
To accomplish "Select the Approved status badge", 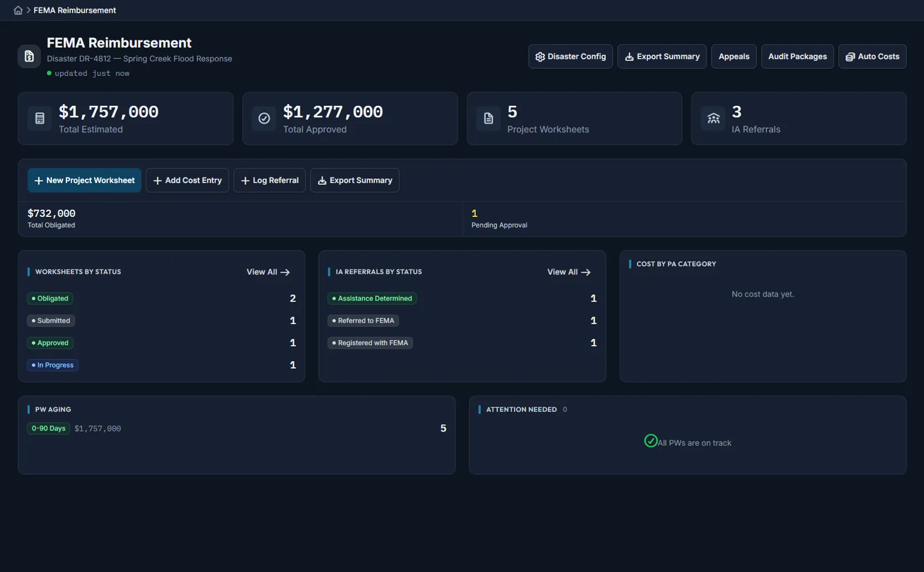I will 50,343.
